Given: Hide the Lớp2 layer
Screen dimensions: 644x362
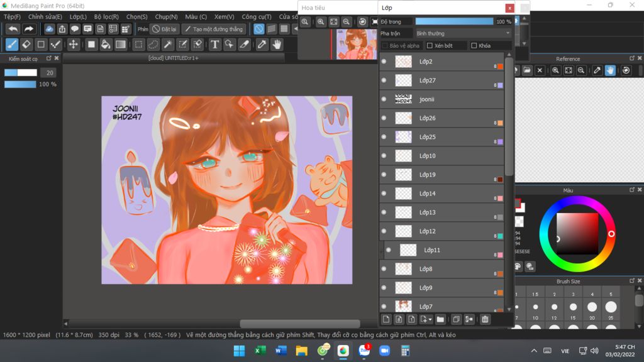Looking at the screenshot, I should coord(384,62).
